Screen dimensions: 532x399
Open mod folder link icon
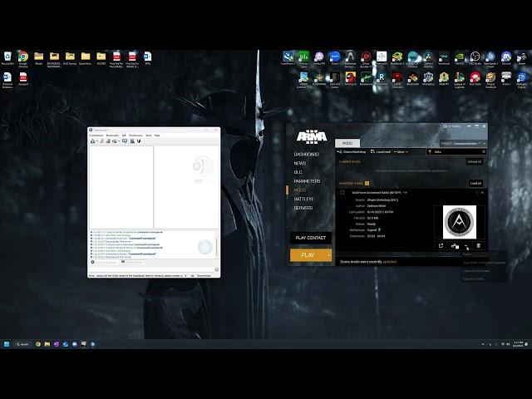[x=454, y=245]
